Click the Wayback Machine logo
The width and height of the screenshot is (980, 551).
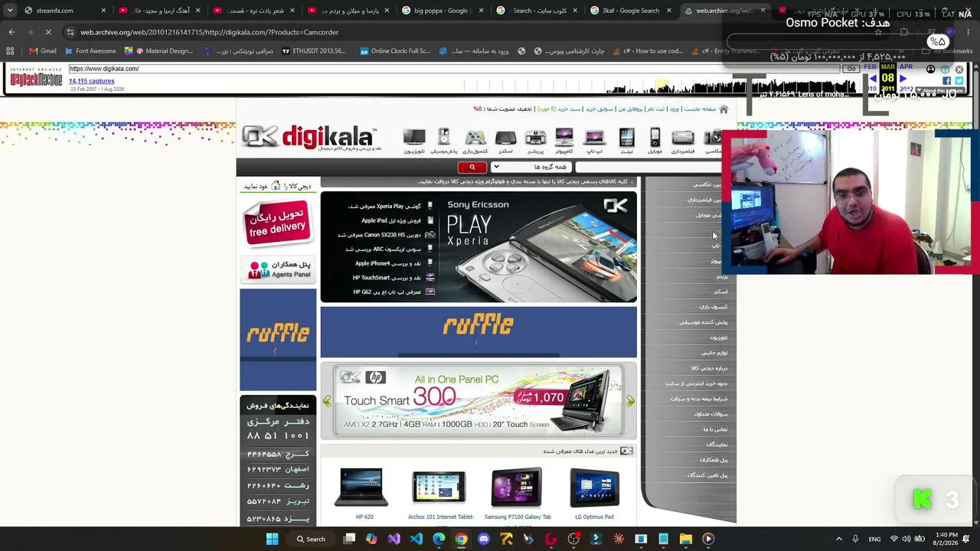tap(35, 77)
